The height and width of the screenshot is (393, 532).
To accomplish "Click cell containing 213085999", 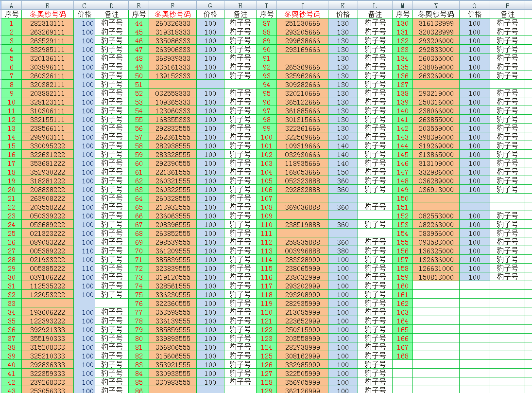I will pyautogui.click(x=302, y=312).
